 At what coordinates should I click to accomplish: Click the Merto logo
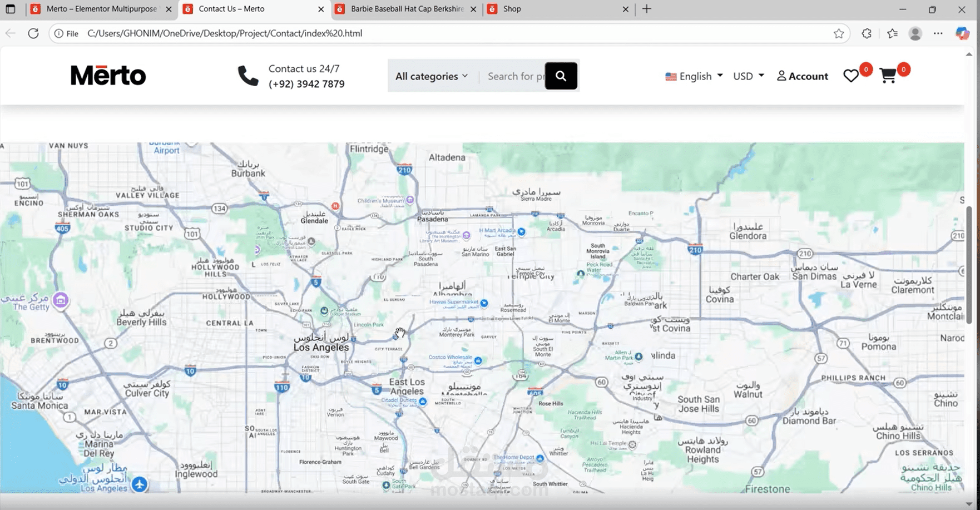[x=108, y=76]
